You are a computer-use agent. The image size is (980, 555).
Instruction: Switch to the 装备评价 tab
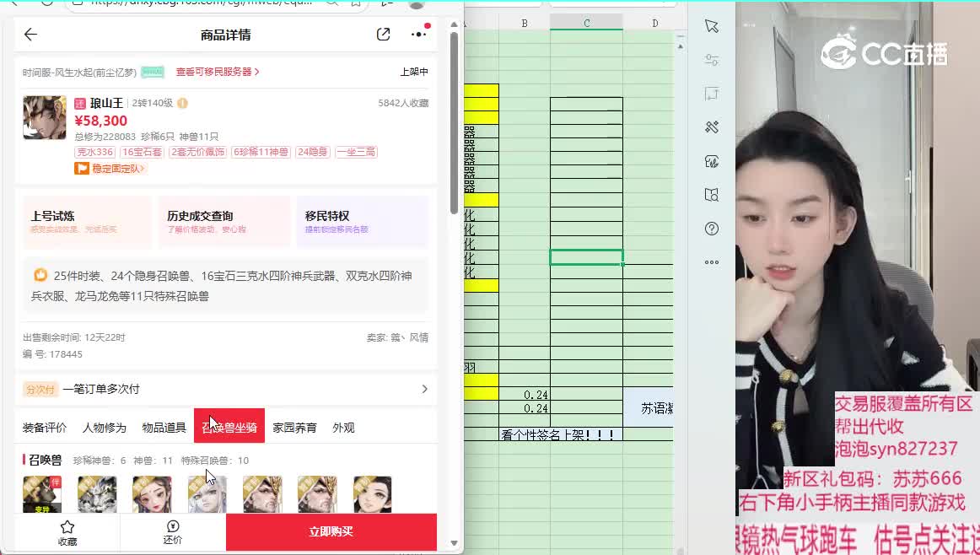point(45,428)
